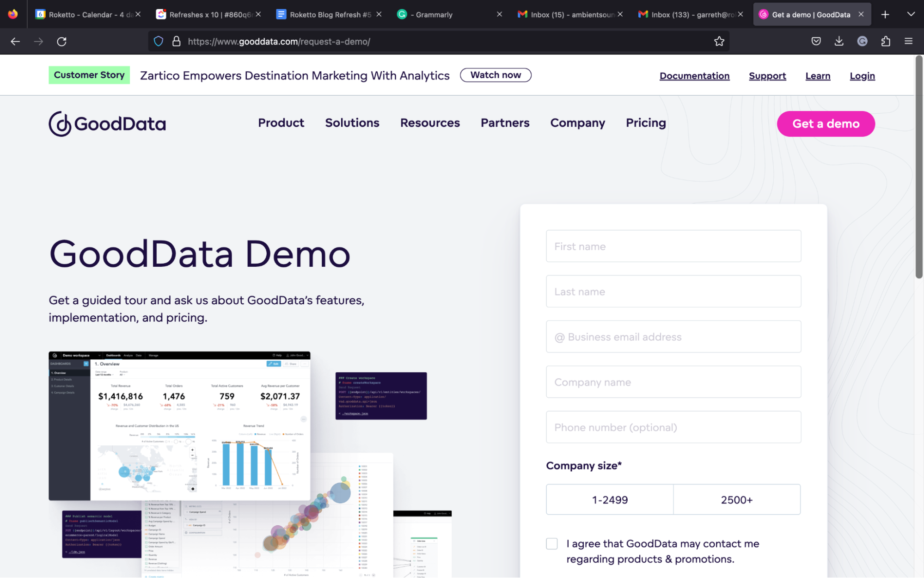Bookmark this page using the star icon
924x578 pixels.
[x=719, y=41]
